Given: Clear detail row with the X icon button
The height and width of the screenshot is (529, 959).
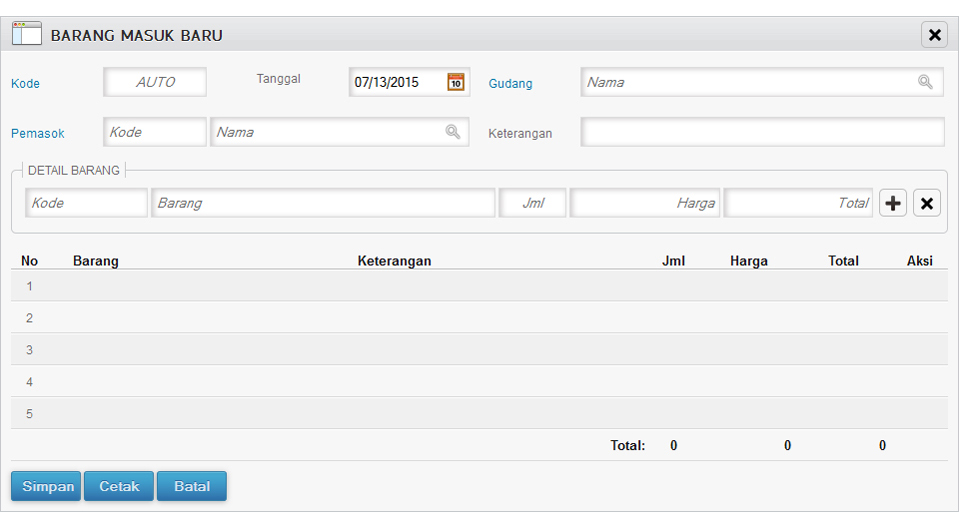Looking at the screenshot, I should pyautogui.click(x=927, y=203).
